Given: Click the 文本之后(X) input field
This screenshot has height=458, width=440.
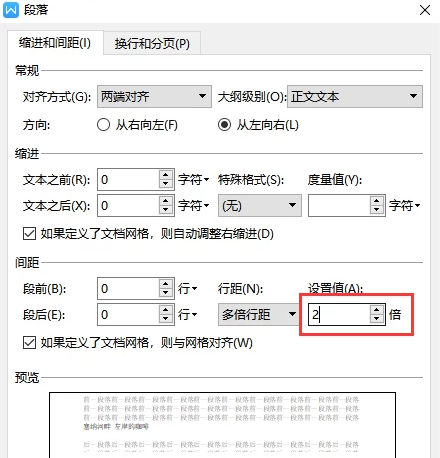Looking at the screenshot, I should pos(128,206).
